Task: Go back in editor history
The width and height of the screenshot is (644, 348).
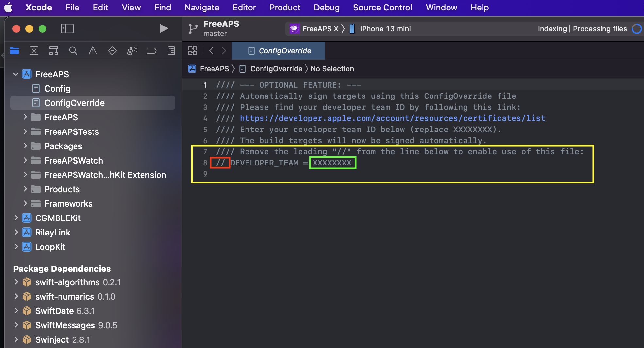Action: click(212, 51)
